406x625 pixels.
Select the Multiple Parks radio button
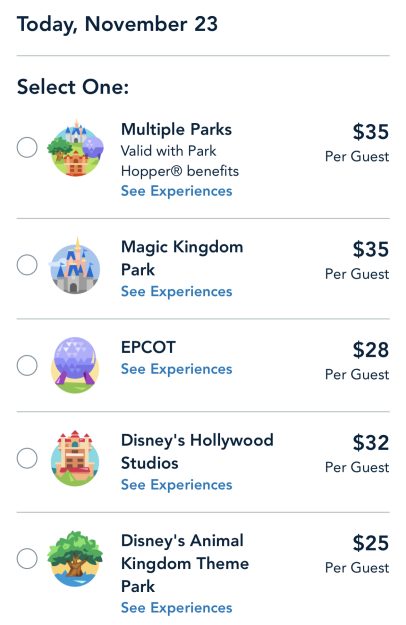coord(27,147)
